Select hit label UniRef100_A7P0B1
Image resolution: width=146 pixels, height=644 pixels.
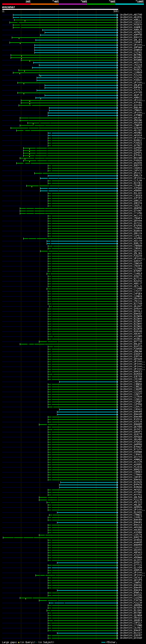pyautogui.click(x=131, y=103)
